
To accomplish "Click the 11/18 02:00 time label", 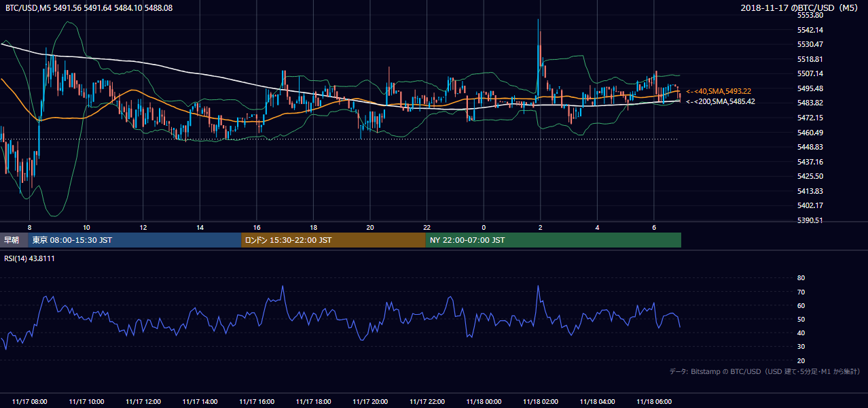I will tap(540, 401).
